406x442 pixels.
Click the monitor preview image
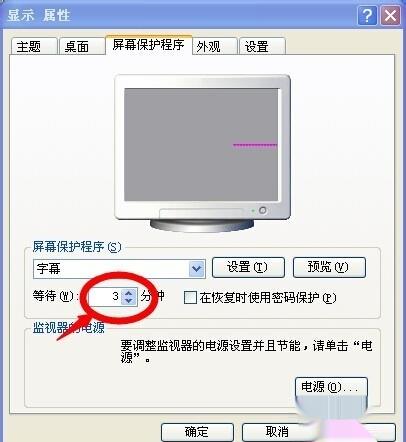[x=202, y=153]
